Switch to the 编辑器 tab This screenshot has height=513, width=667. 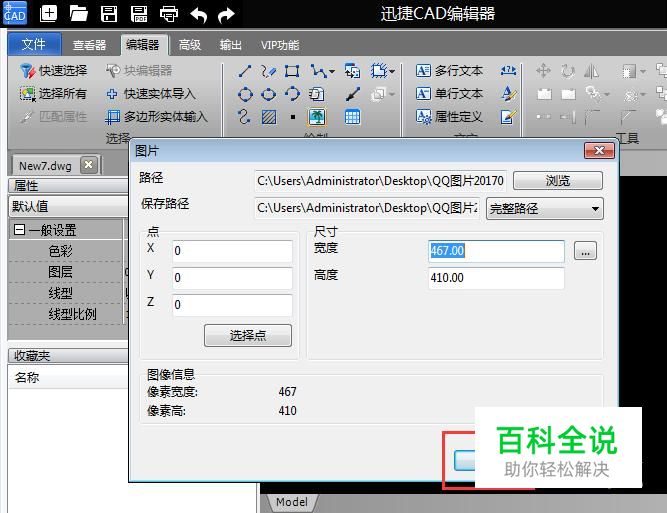(143, 45)
